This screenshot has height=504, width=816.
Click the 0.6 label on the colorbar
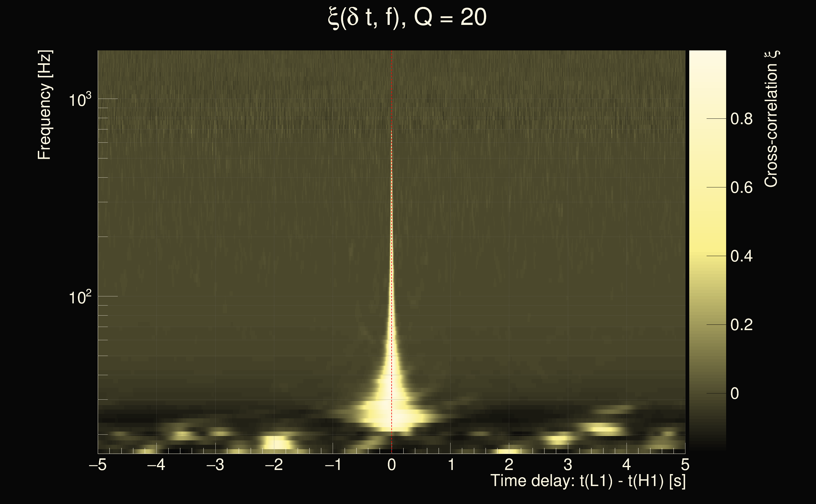click(741, 188)
